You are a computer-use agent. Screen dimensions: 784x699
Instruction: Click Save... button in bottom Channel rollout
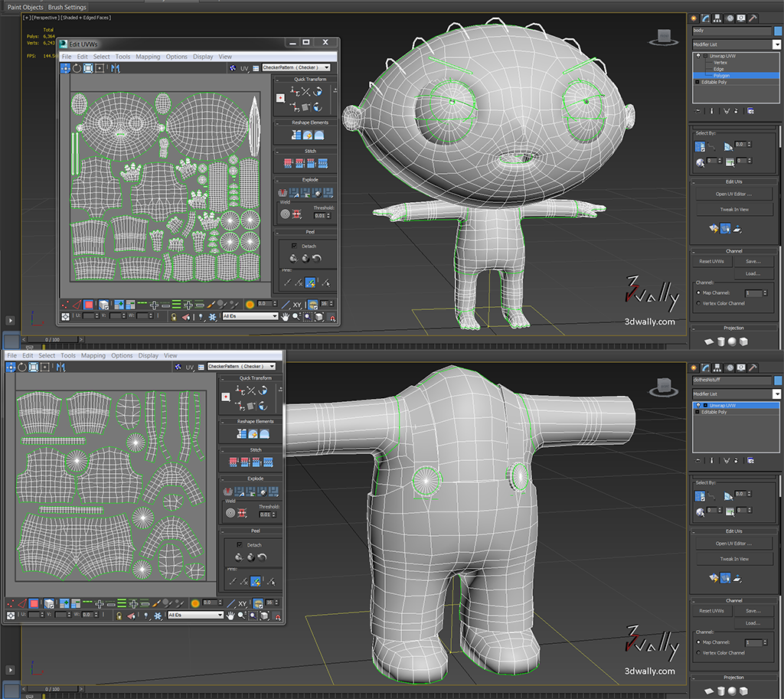point(753,610)
